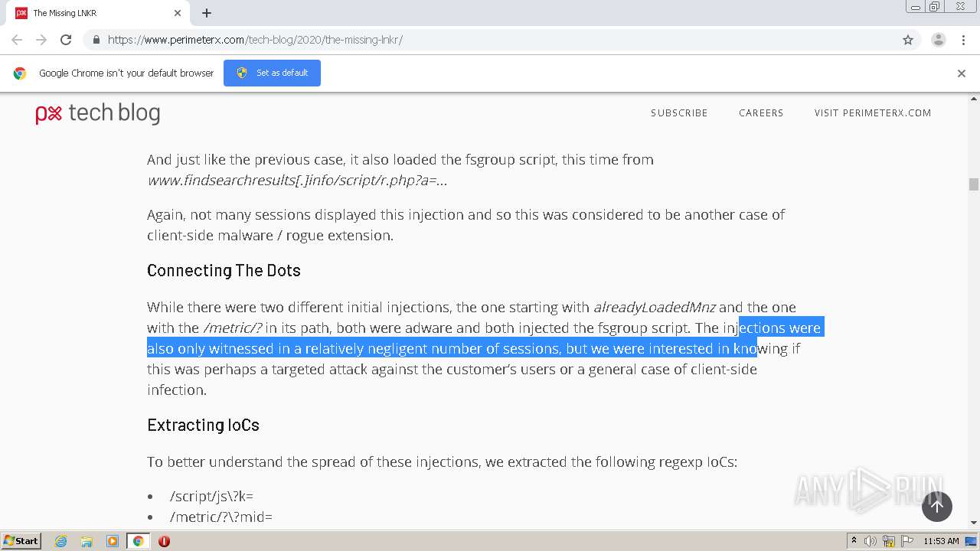Screen dimensions: 980x551
Task: Click the browser back arrow
Action: point(17,40)
